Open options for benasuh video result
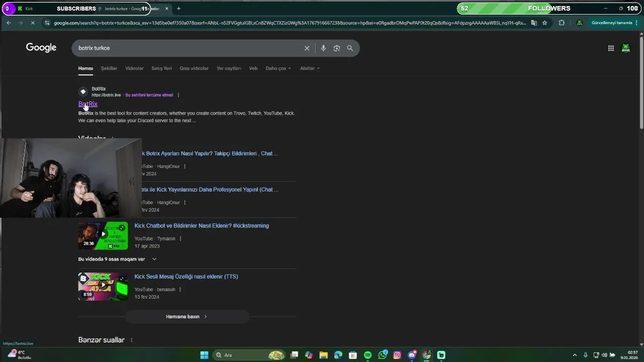 (x=180, y=290)
